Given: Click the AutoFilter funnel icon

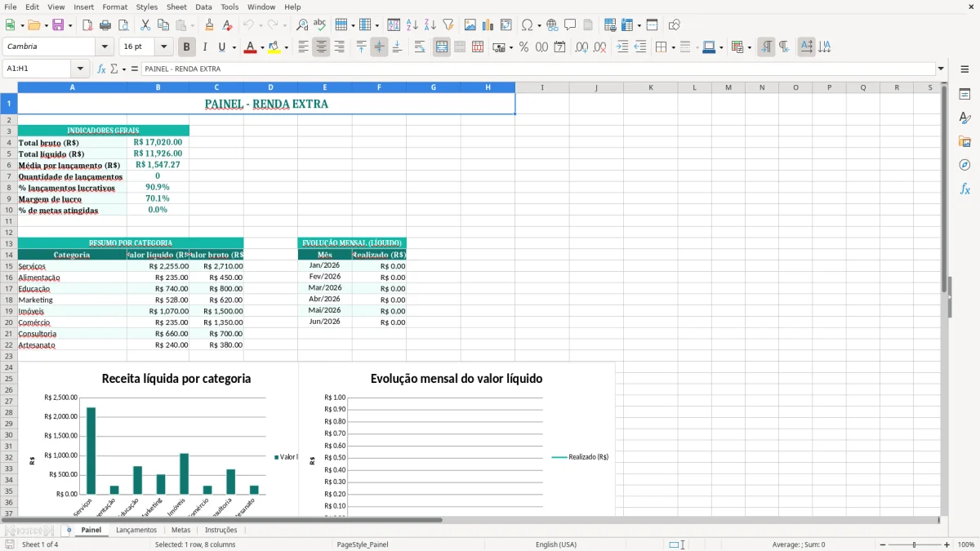Looking at the screenshot, I should coord(448,25).
